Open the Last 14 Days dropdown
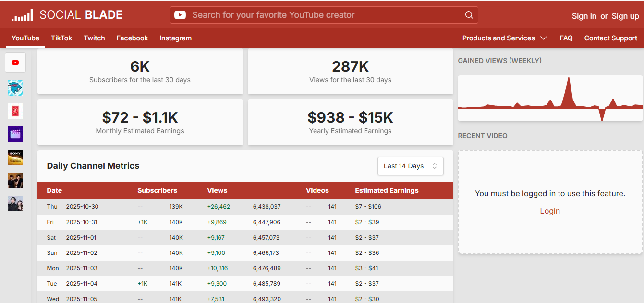 coord(411,165)
